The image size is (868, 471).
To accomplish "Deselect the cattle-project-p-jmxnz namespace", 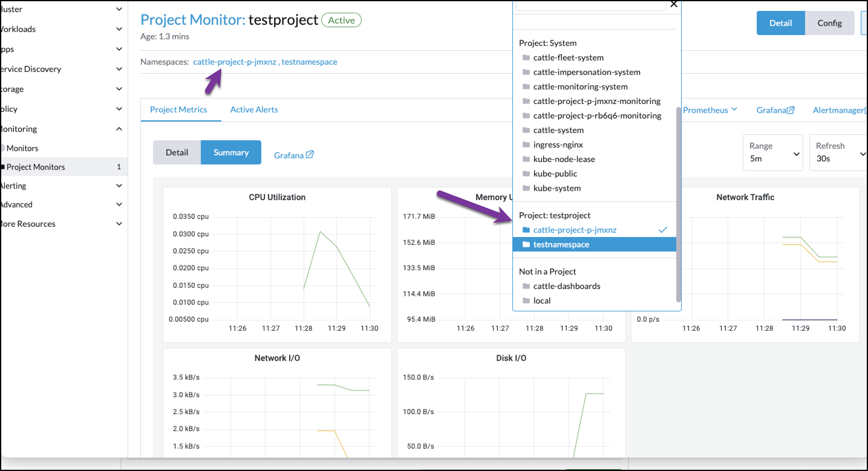I will (x=575, y=230).
